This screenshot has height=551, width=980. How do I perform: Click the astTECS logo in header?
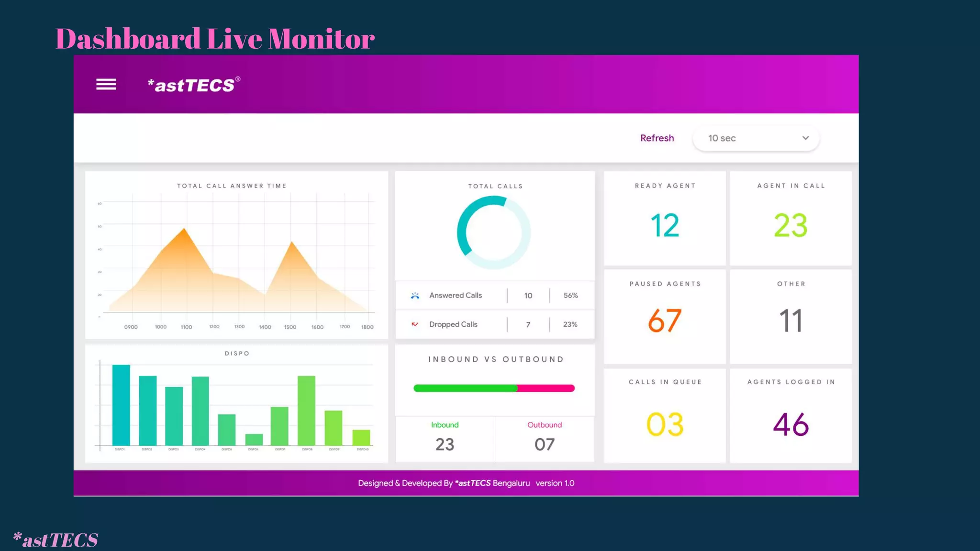(x=193, y=85)
